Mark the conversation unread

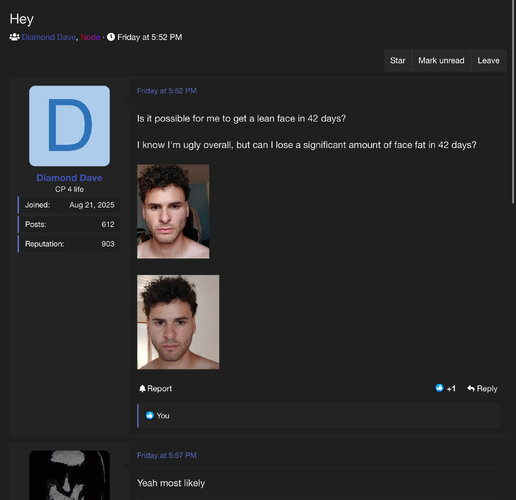pyautogui.click(x=441, y=60)
